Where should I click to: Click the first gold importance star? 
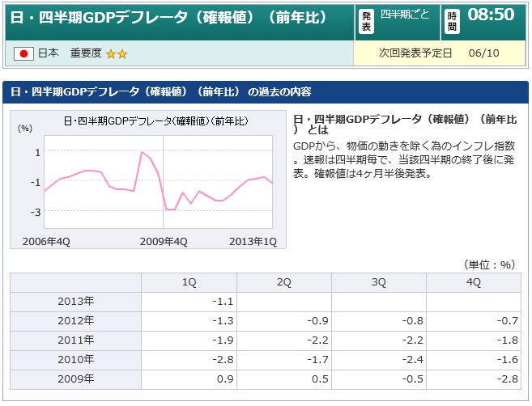coord(111,54)
